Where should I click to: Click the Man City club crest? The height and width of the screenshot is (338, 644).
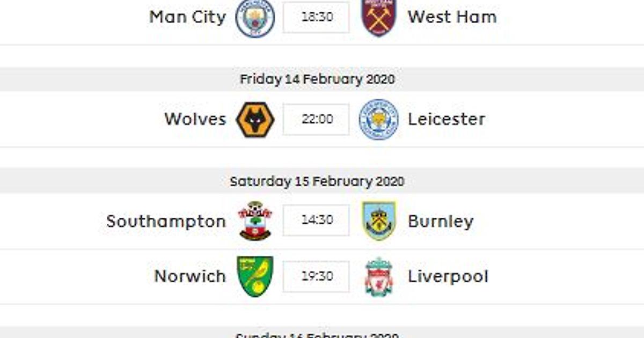[255, 17]
